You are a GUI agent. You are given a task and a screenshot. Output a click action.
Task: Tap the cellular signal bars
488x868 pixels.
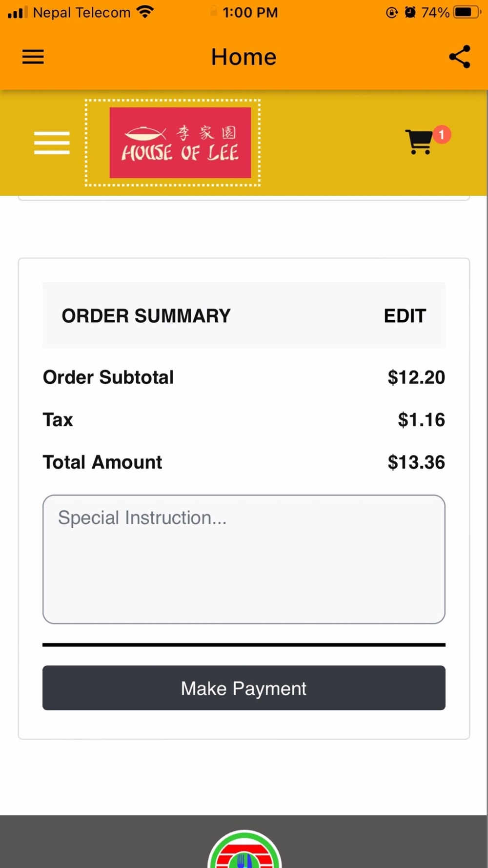pyautogui.click(x=18, y=12)
